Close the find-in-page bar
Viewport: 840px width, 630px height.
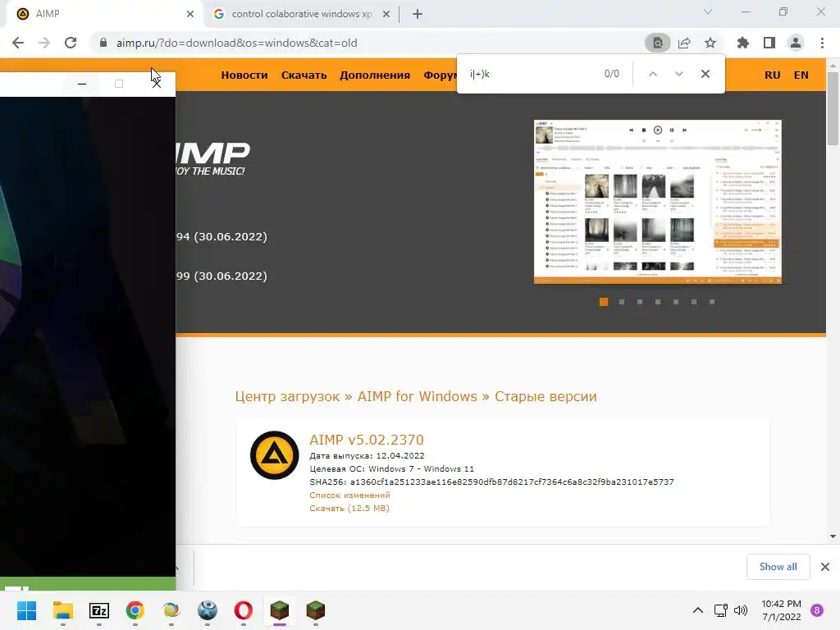coord(705,74)
